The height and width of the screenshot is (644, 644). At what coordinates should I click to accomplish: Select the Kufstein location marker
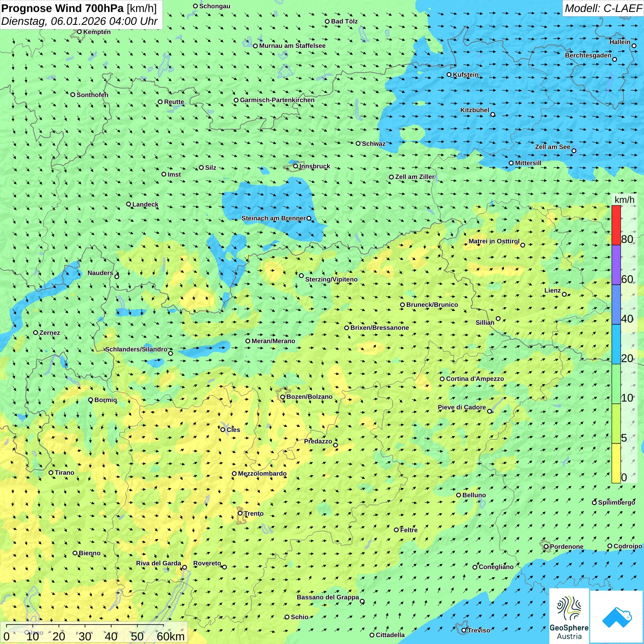point(449,75)
